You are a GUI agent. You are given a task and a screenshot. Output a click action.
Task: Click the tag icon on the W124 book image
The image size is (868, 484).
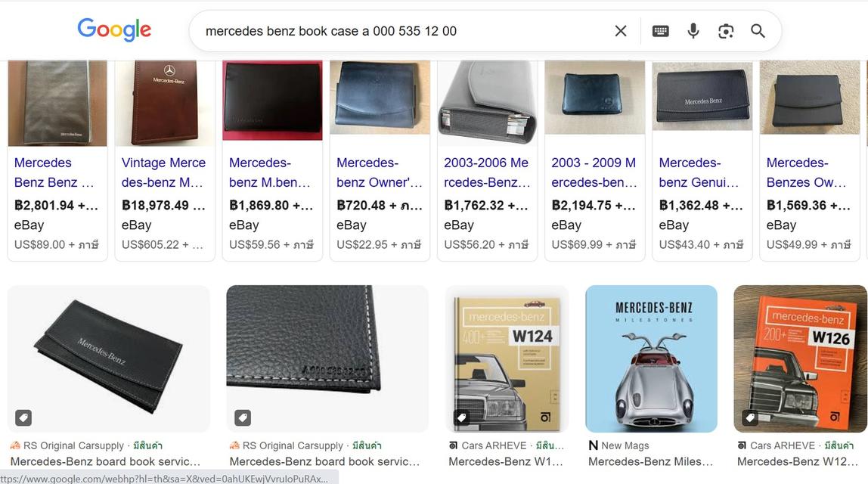pyautogui.click(x=461, y=417)
